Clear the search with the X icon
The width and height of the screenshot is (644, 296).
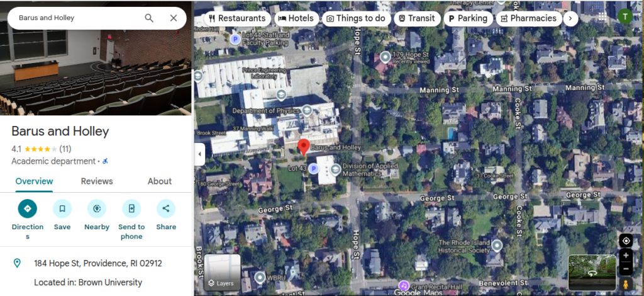point(174,18)
